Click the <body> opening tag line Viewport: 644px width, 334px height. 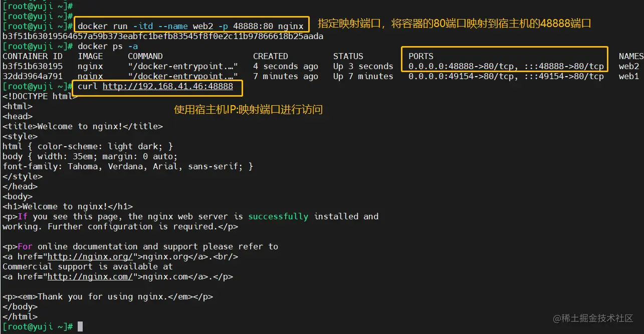click(18, 196)
